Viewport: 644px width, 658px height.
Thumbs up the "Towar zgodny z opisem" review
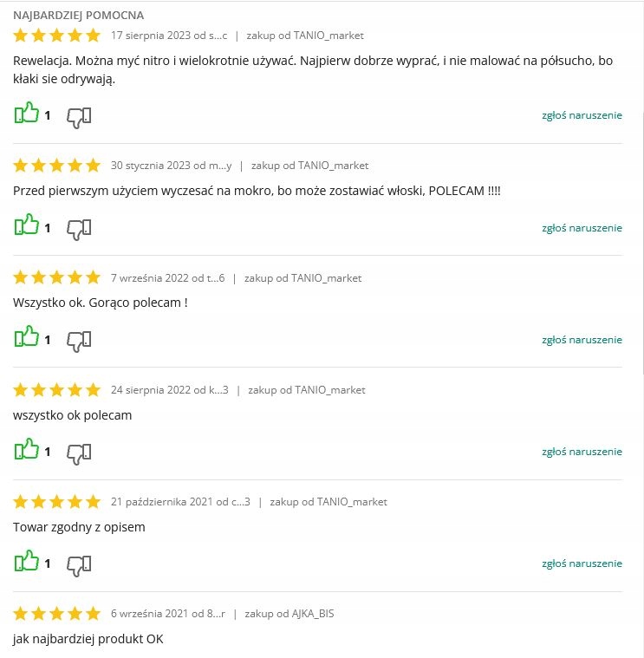click(27, 563)
